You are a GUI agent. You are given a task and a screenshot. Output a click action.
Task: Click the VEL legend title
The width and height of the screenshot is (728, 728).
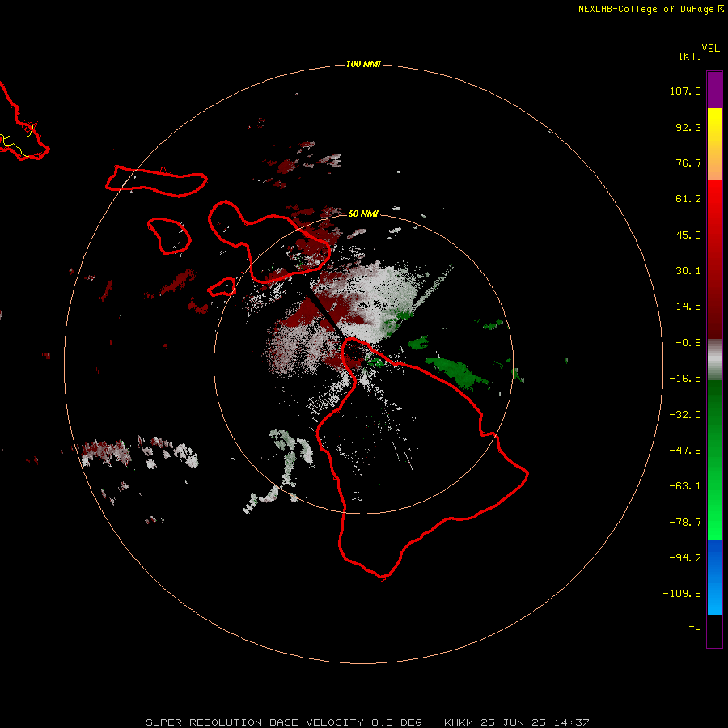click(711, 49)
